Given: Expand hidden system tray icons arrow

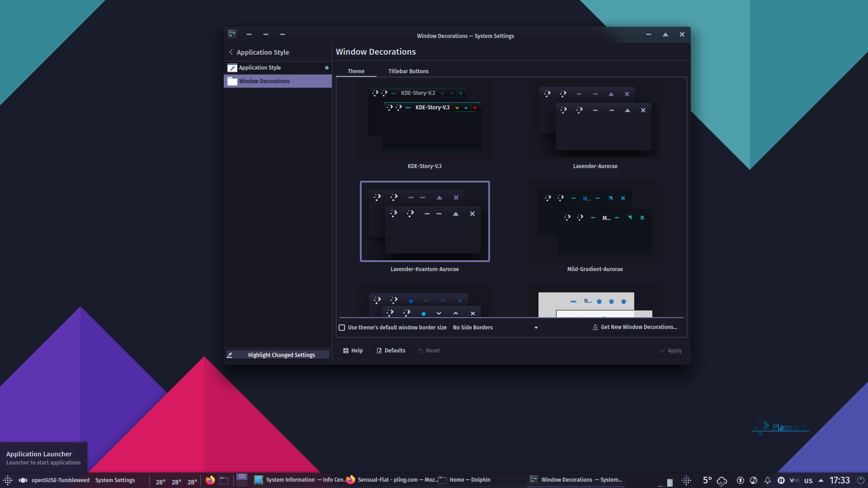Looking at the screenshot, I should (x=821, y=480).
